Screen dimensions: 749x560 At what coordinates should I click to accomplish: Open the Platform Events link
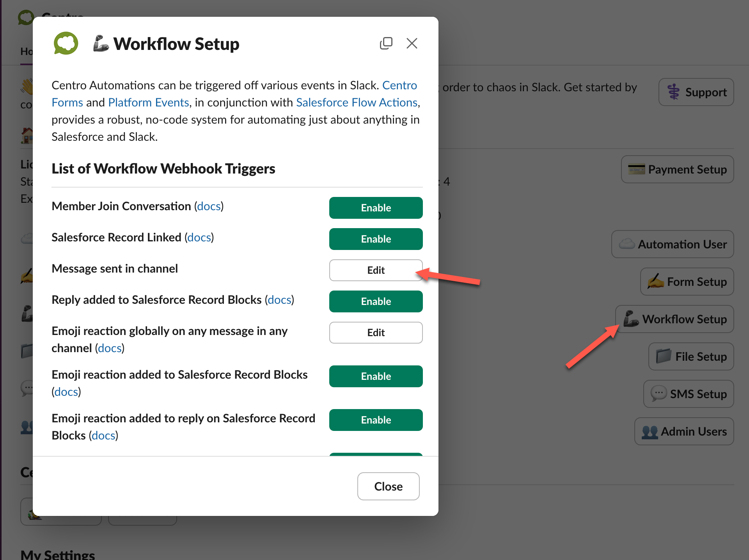pos(149,102)
